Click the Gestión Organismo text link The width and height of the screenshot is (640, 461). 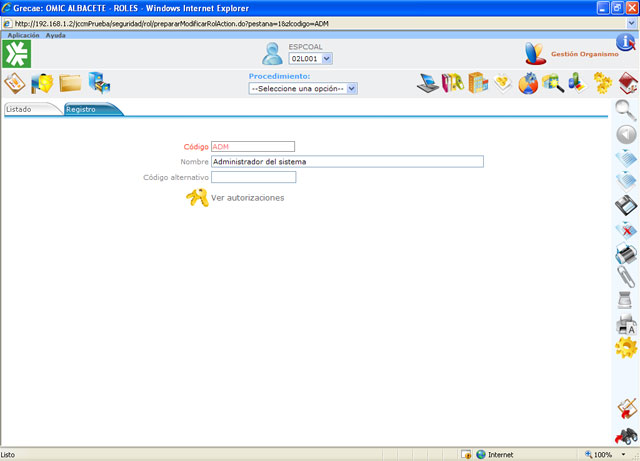pos(584,54)
